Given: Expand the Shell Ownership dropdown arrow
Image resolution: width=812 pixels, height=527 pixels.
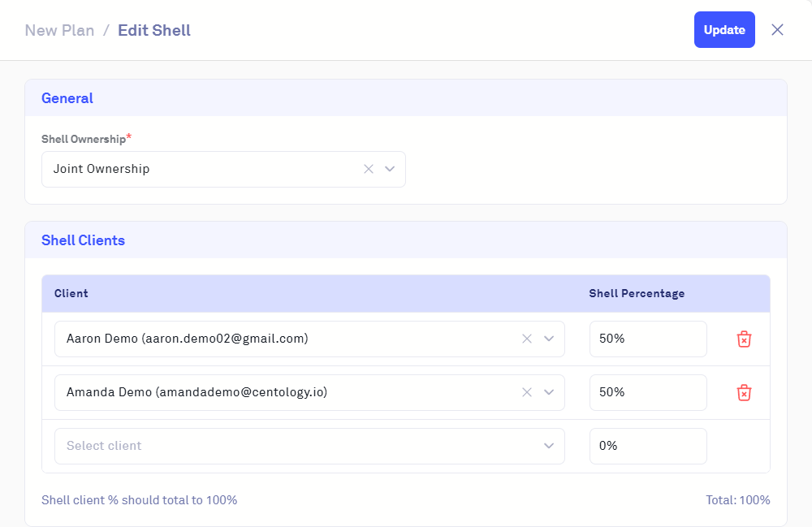Looking at the screenshot, I should click(390, 169).
